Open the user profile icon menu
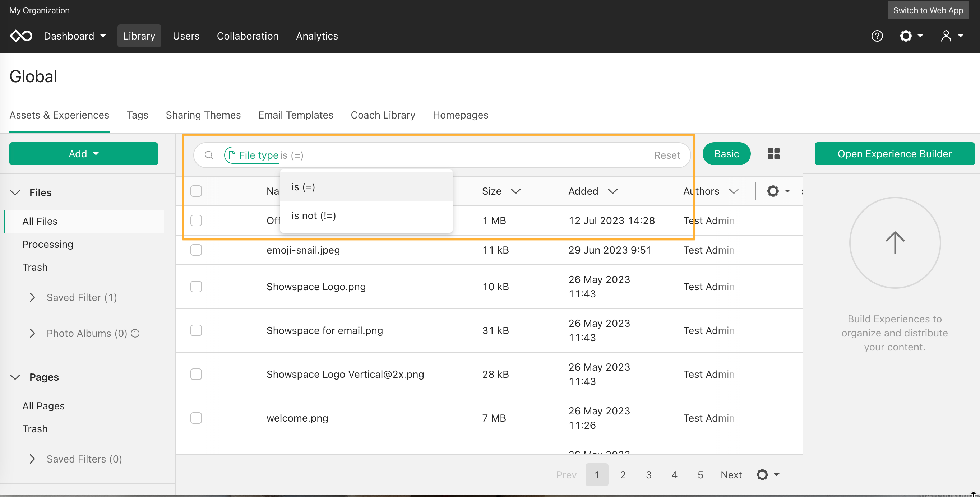 [952, 36]
